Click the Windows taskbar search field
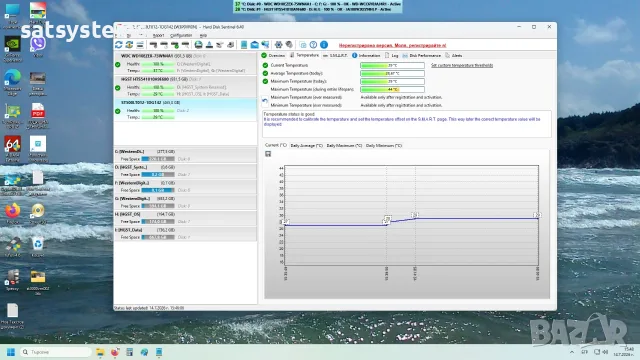Screen dimensions: 640x360 point(56,352)
